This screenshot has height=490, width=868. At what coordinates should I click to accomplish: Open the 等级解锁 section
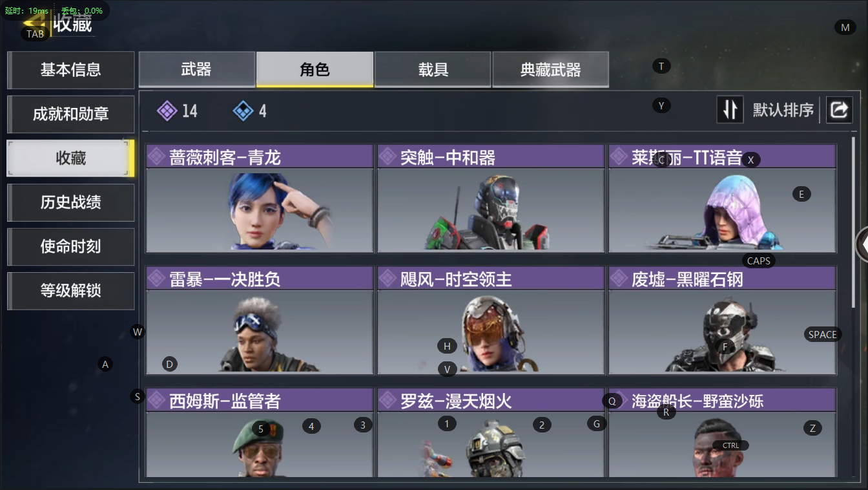[x=70, y=291]
